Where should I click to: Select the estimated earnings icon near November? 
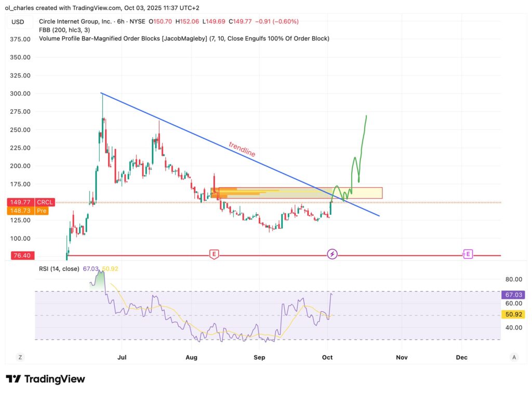click(467, 254)
